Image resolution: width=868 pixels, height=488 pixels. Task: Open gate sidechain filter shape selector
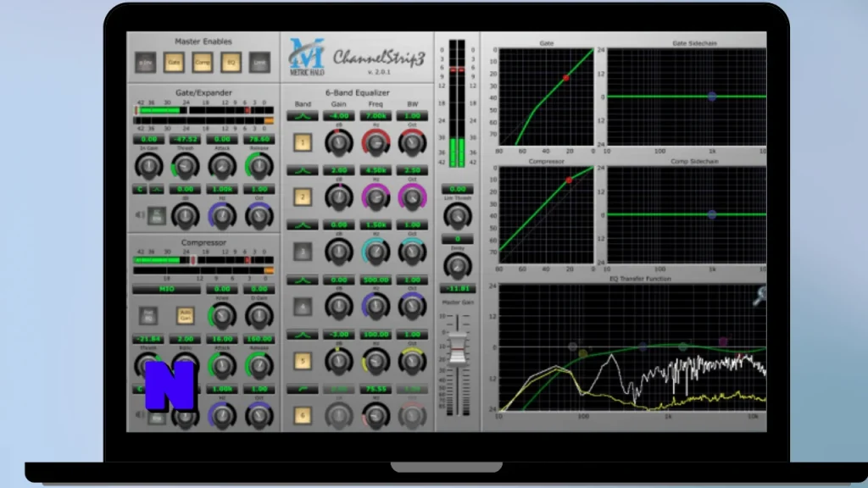pos(157,189)
